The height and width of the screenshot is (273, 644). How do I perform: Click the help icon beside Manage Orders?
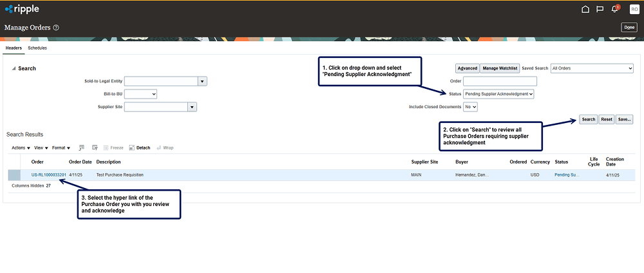point(56,28)
